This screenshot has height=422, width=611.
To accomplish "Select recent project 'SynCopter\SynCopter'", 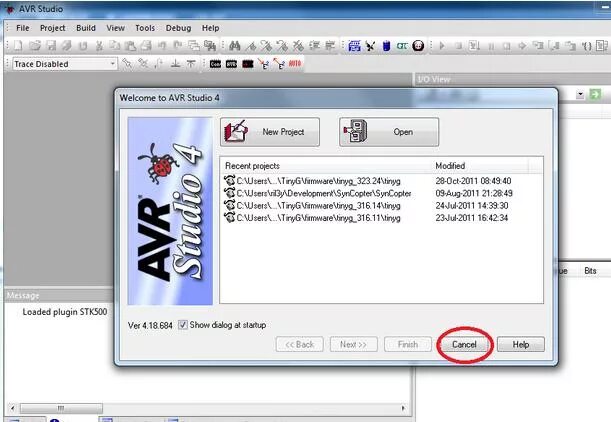I will tap(318, 193).
